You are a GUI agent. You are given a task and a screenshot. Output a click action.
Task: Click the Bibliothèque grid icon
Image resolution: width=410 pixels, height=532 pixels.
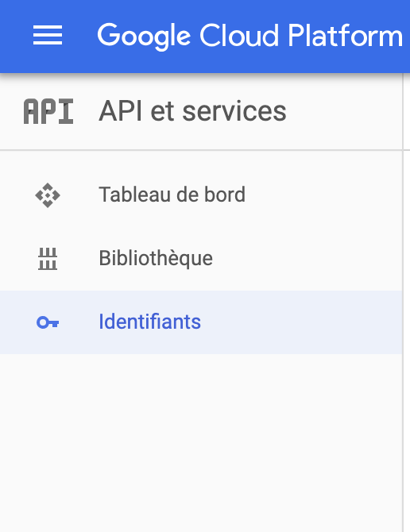pos(48,259)
